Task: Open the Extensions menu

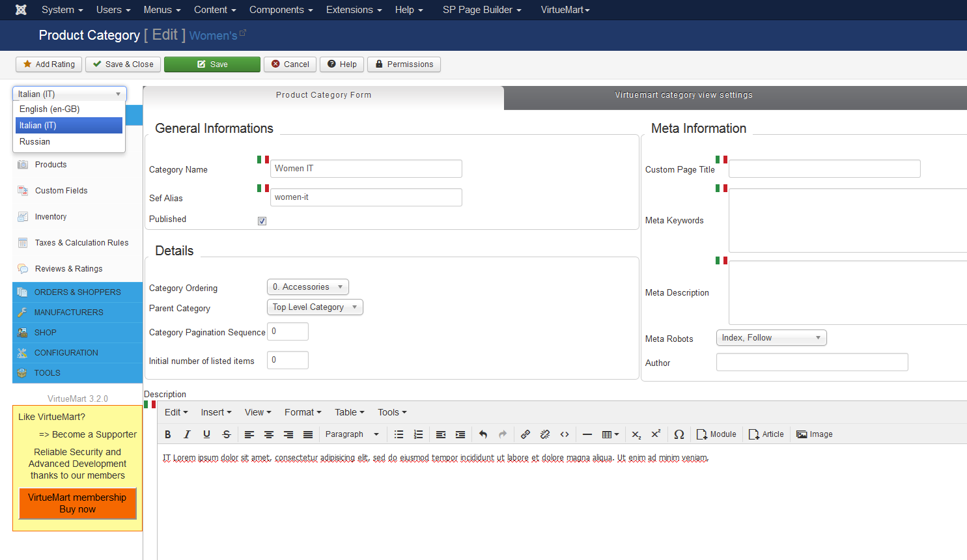Action: (354, 10)
